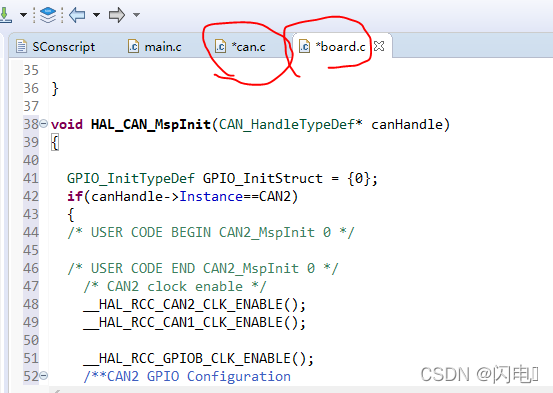Click HAL_CAN_MspInit function name
The height and width of the screenshot is (393, 553).
point(151,125)
